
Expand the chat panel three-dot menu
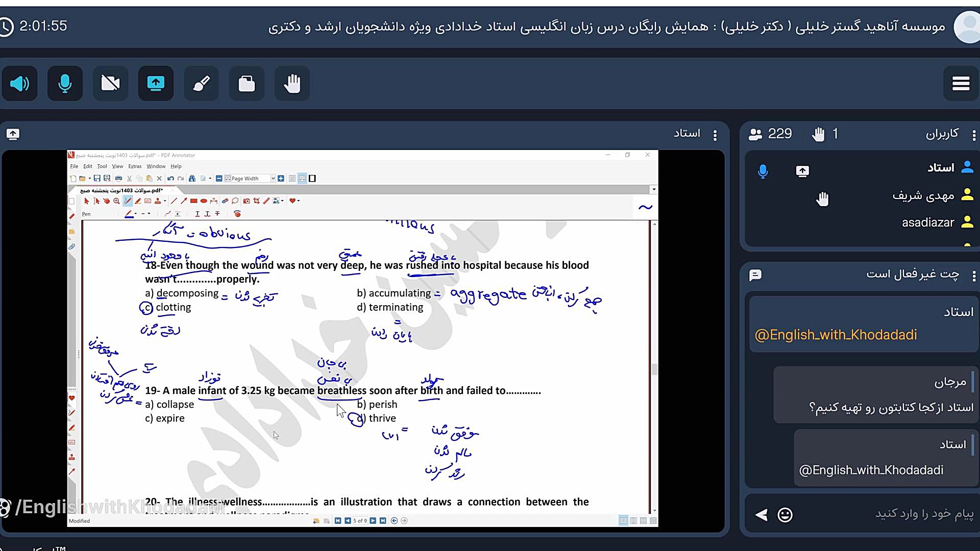pyautogui.click(x=974, y=276)
